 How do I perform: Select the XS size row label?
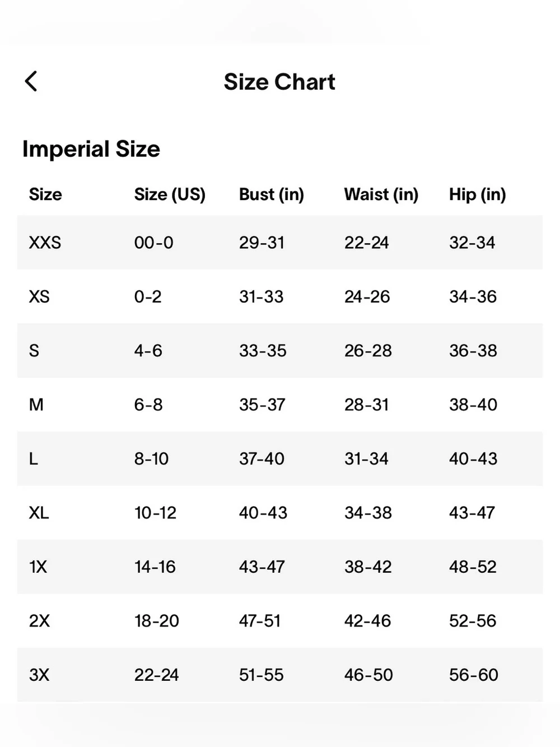click(x=39, y=296)
